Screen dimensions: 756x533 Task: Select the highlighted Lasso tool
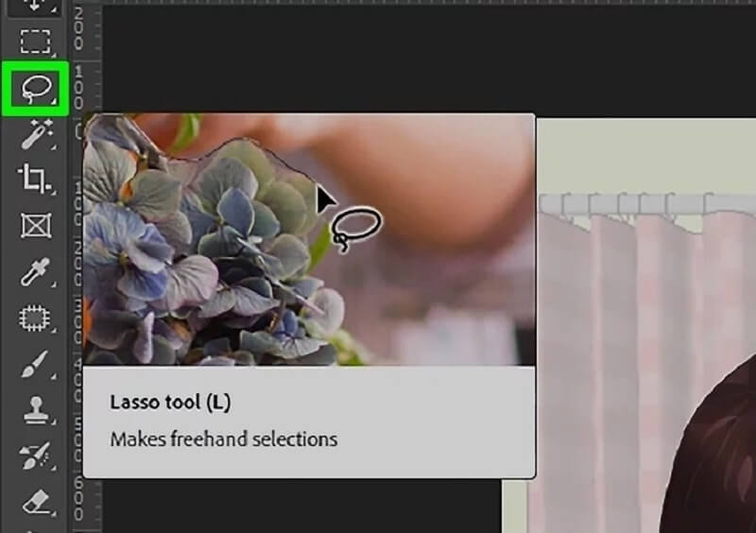tap(36, 89)
